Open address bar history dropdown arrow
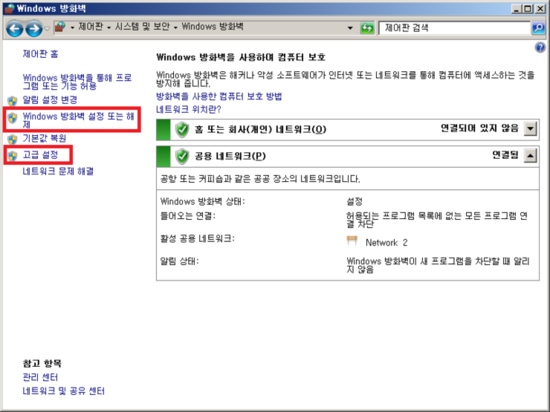 [350, 28]
